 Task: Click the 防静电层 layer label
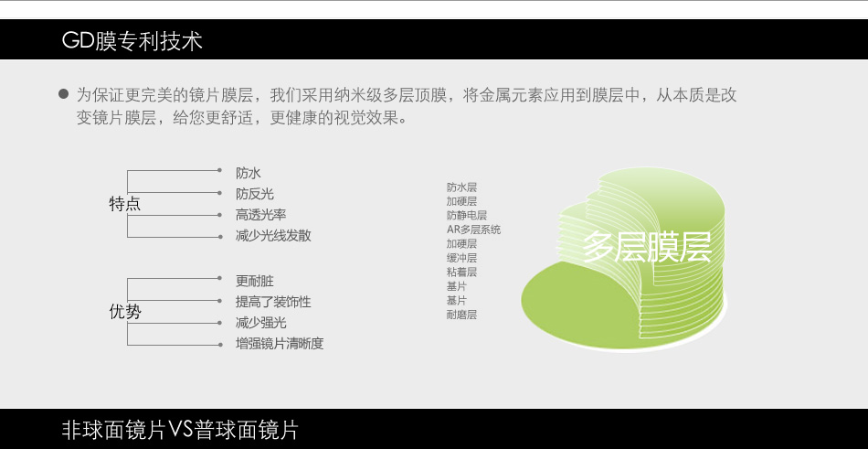[467, 215]
